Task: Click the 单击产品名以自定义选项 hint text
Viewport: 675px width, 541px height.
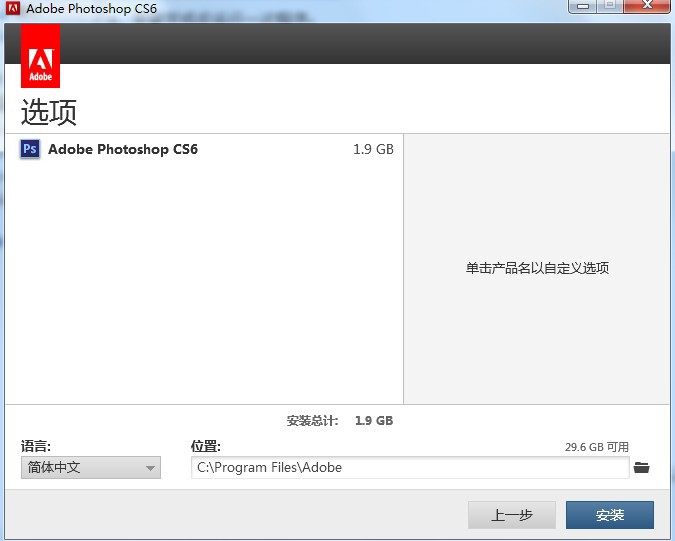Action: 537,268
